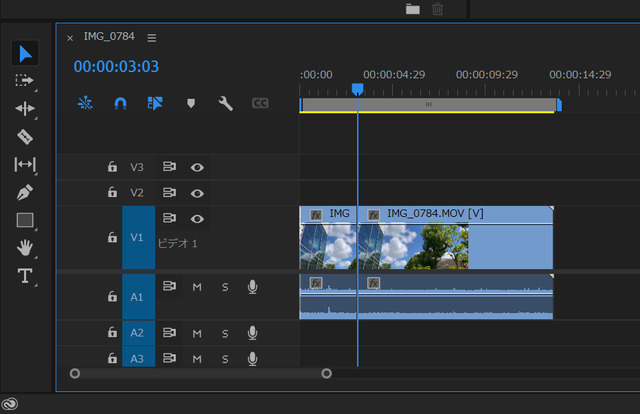Click the new bin folder icon
The width and height of the screenshot is (640, 414).
click(x=413, y=9)
